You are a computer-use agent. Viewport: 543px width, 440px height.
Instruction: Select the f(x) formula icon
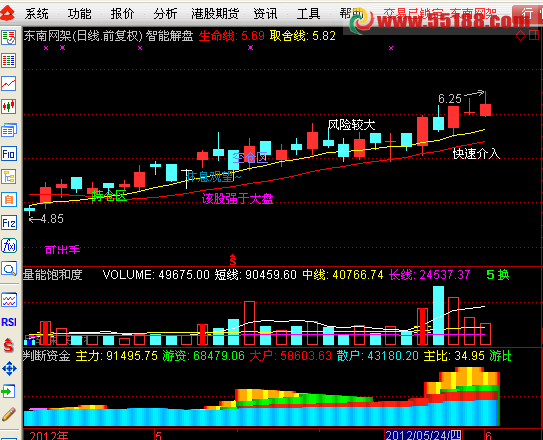pos(9,246)
